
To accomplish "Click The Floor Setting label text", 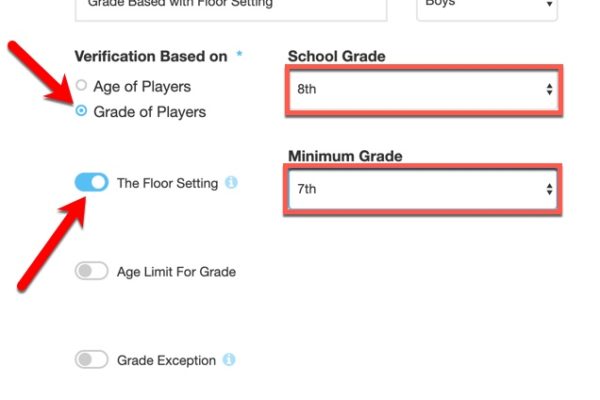I will (x=168, y=183).
